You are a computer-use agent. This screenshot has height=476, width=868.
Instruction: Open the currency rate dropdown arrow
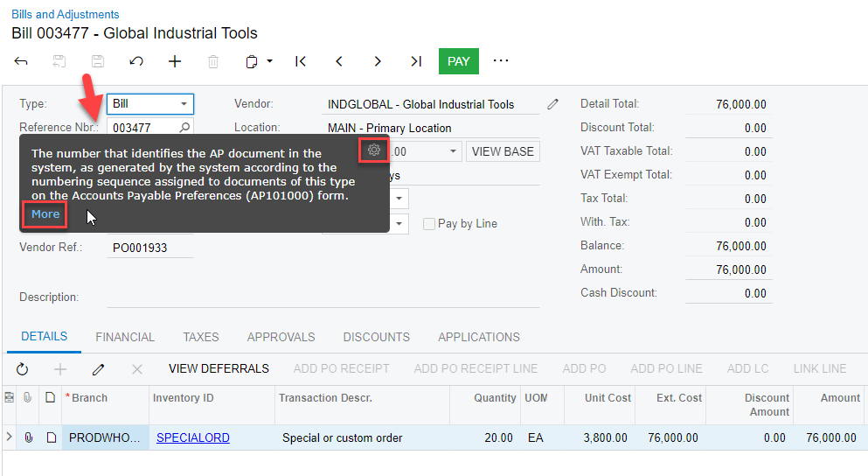[453, 151]
